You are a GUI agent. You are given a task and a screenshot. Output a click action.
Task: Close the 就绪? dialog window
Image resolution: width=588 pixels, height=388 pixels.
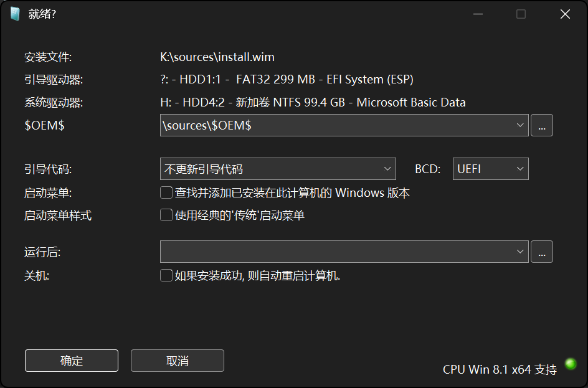[x=565, y=14]
